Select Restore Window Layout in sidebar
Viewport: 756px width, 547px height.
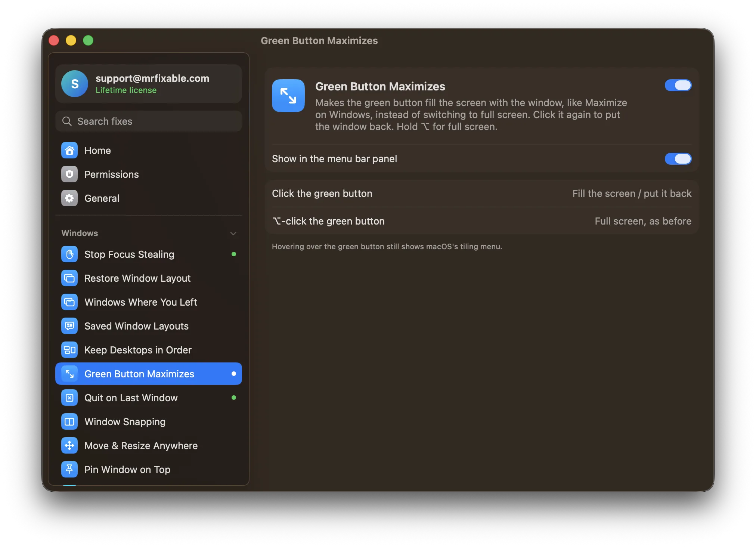tap(149, 278)
